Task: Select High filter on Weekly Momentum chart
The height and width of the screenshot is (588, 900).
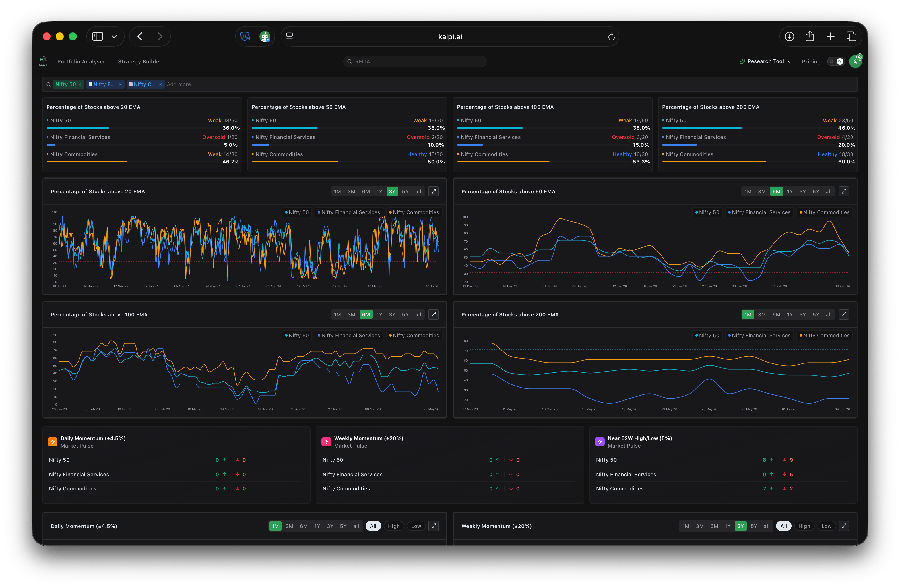Action: pos(804,526)
